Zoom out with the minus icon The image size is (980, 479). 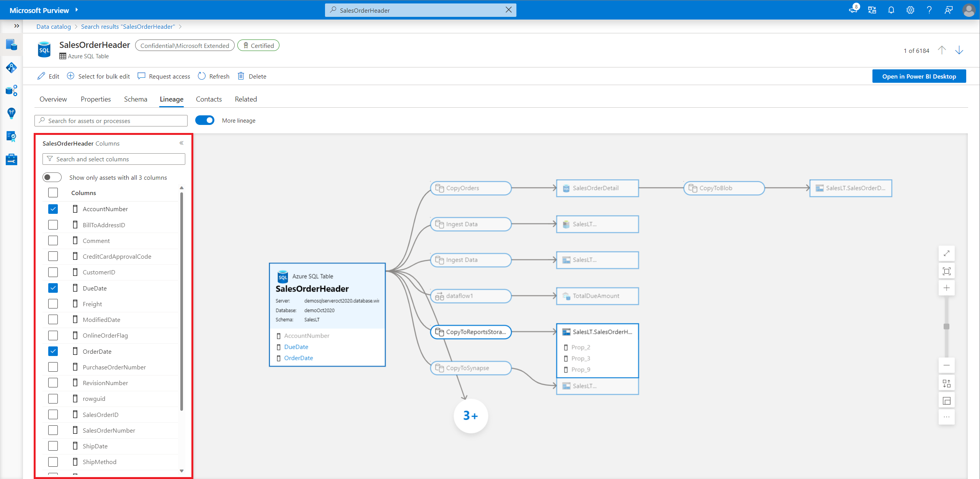946,365
